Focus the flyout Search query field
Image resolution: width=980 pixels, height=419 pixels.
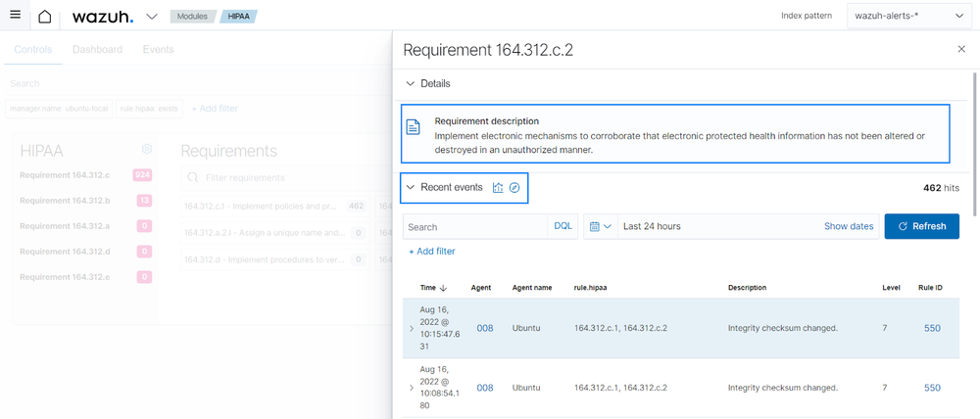point(475,227)
